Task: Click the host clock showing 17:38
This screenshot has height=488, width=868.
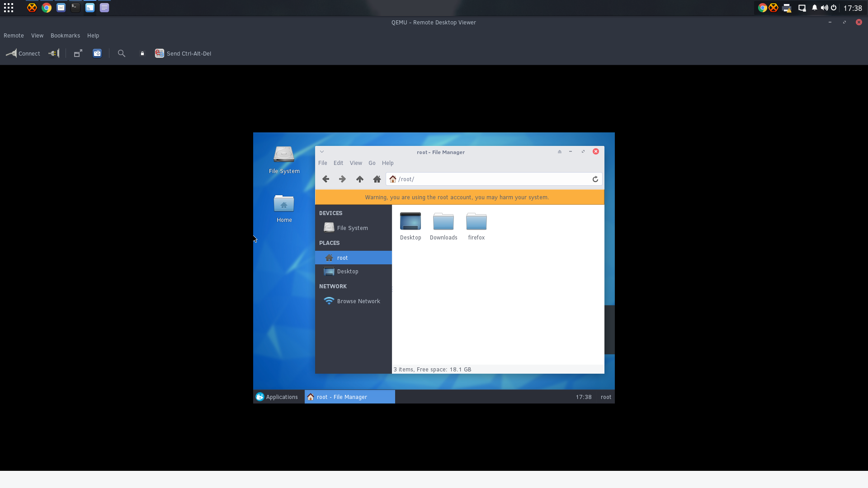Action: 853,8
